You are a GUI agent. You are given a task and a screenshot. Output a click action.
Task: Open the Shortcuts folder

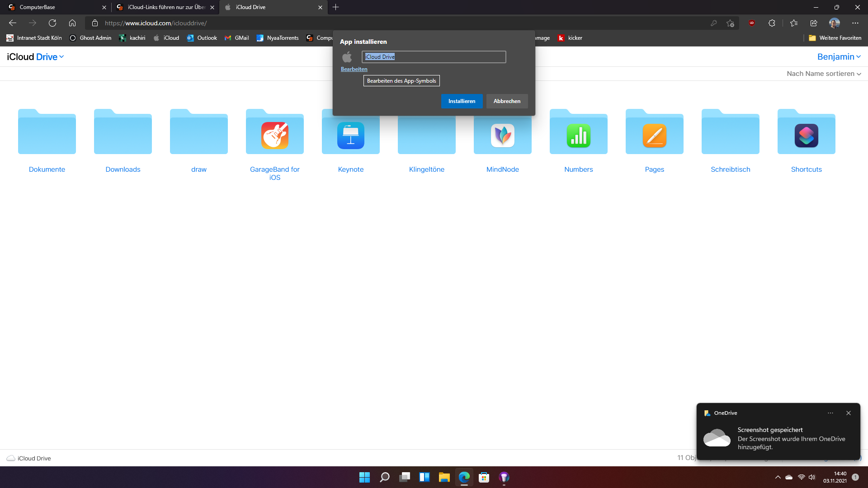806,136
